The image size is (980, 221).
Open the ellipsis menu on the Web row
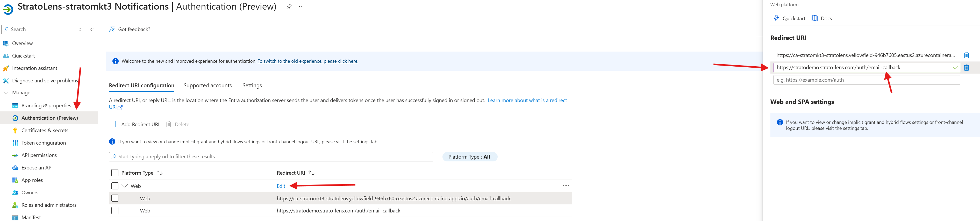point(566,186)
